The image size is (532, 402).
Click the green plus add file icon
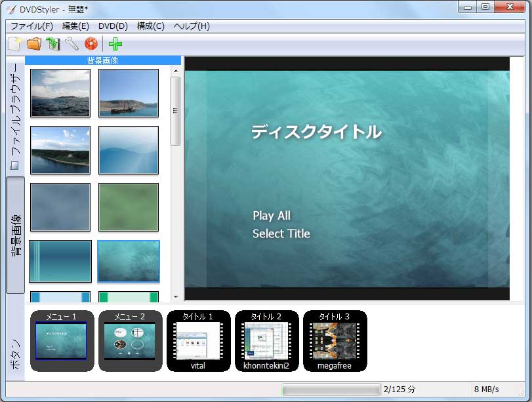[x=115, y=44]
